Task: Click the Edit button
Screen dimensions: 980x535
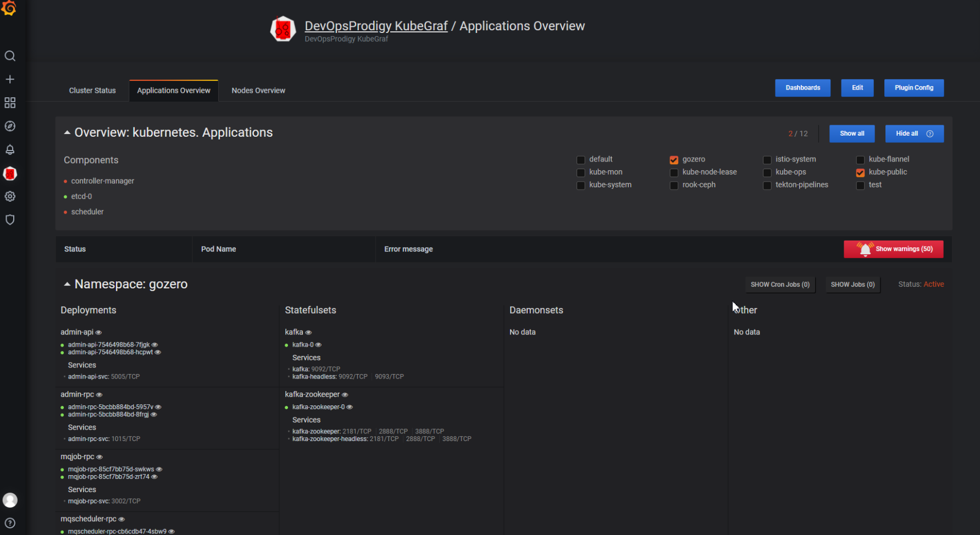Action: tap(857, 88)
